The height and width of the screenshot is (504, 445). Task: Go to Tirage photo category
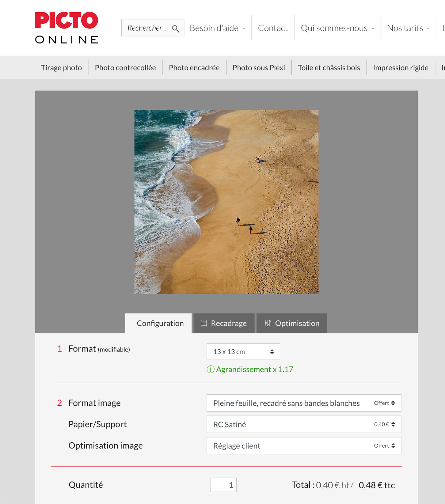pyautogui.click(x=61, y=68)
